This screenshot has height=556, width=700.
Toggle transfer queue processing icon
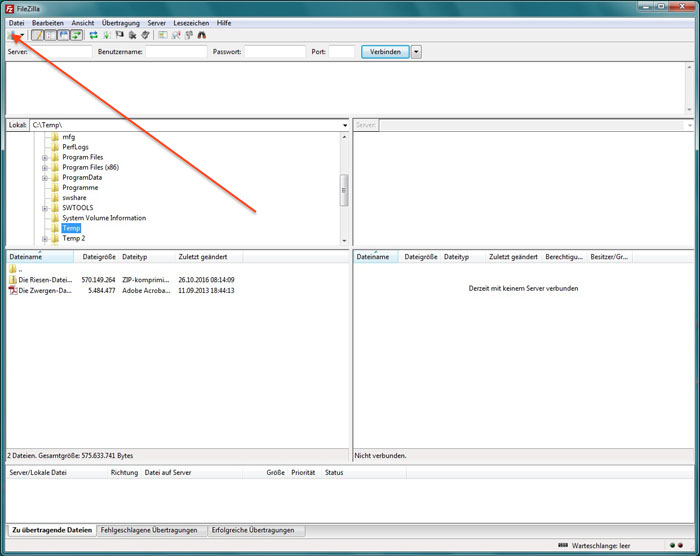coord(107,35)
